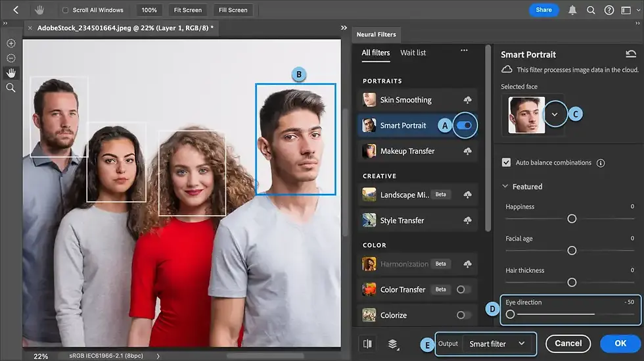
Task: Open the Selected face dropdown arrow
Action: (555, 114)
